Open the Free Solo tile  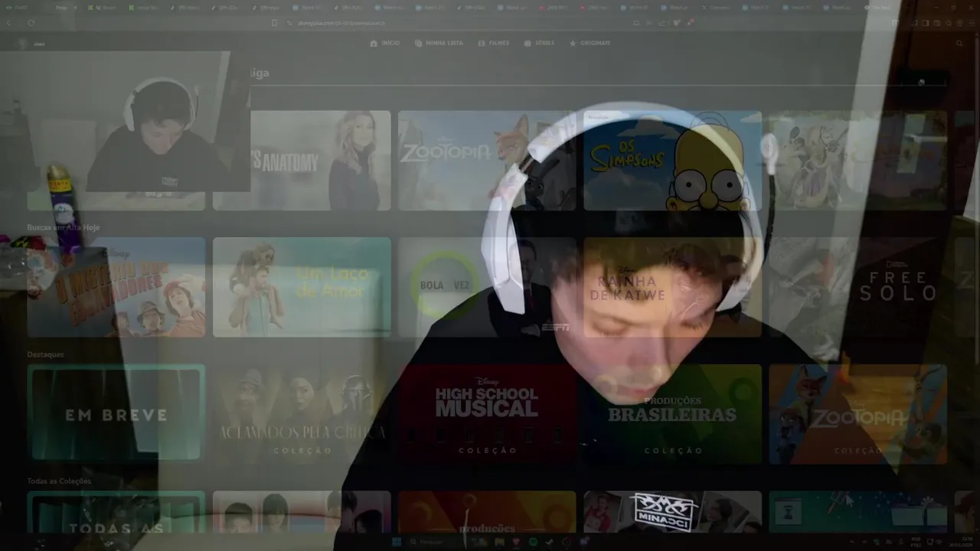(x=857, y=287)
